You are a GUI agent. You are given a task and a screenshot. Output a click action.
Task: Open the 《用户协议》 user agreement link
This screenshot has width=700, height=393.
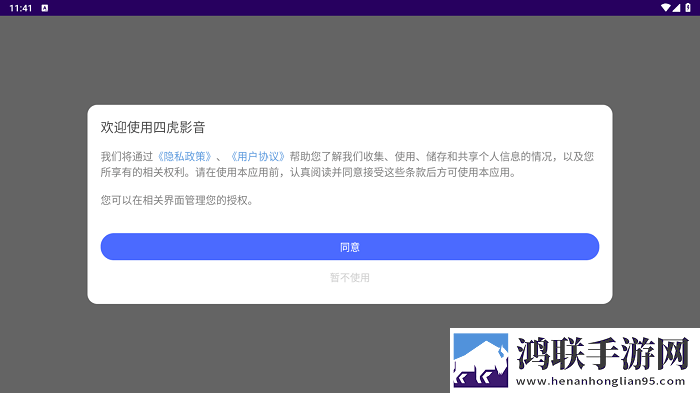[258, 157]
